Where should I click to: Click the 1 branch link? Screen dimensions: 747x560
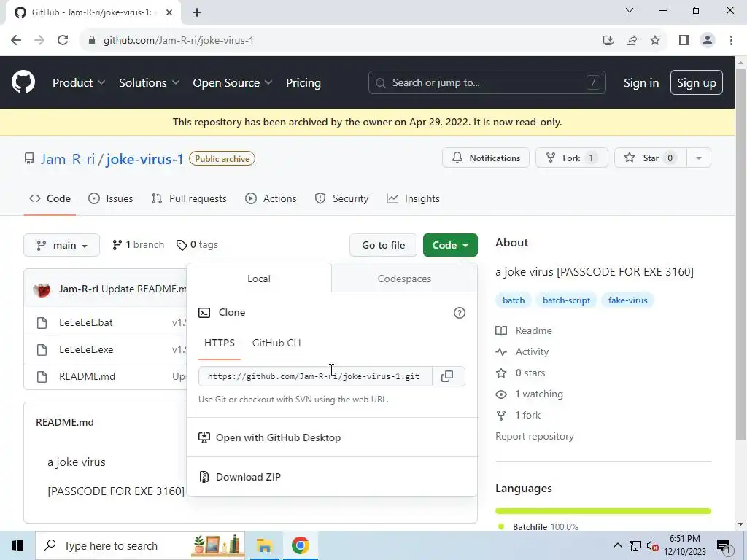[138, 245]
